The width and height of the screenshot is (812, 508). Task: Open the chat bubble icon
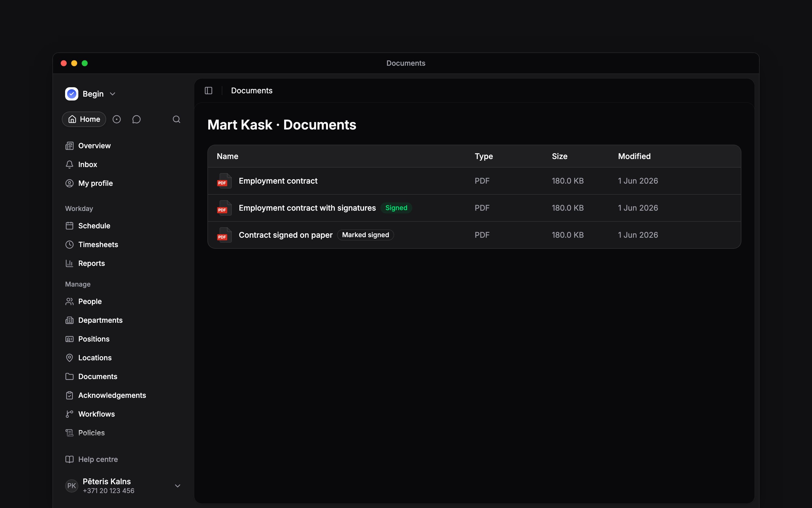point(136,119)
